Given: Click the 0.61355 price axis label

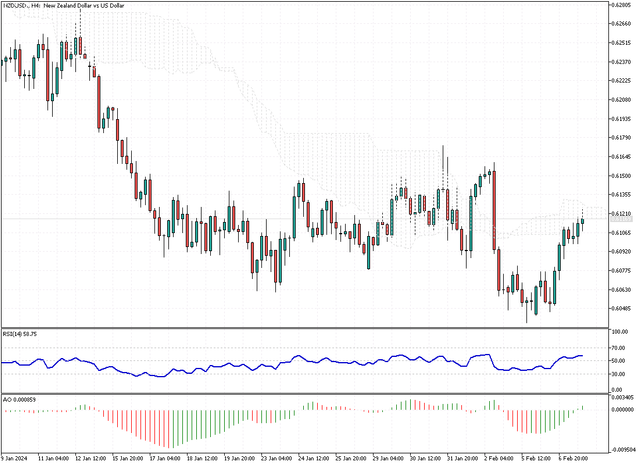Looking at the screenshot, I should [x=621, y=195].
